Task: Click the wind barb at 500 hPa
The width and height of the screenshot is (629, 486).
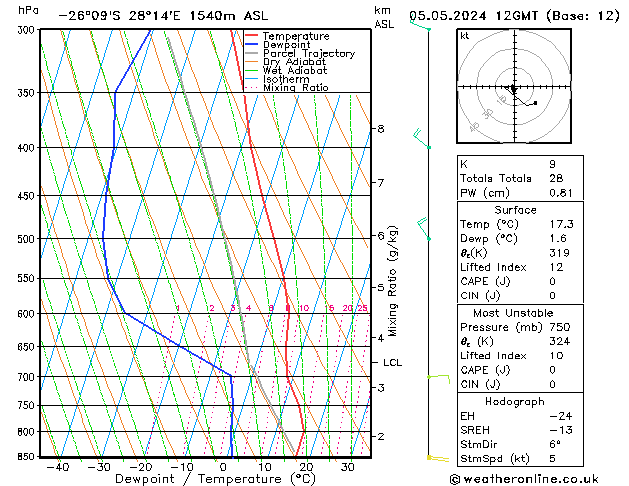Action: [x=424, y=229]
